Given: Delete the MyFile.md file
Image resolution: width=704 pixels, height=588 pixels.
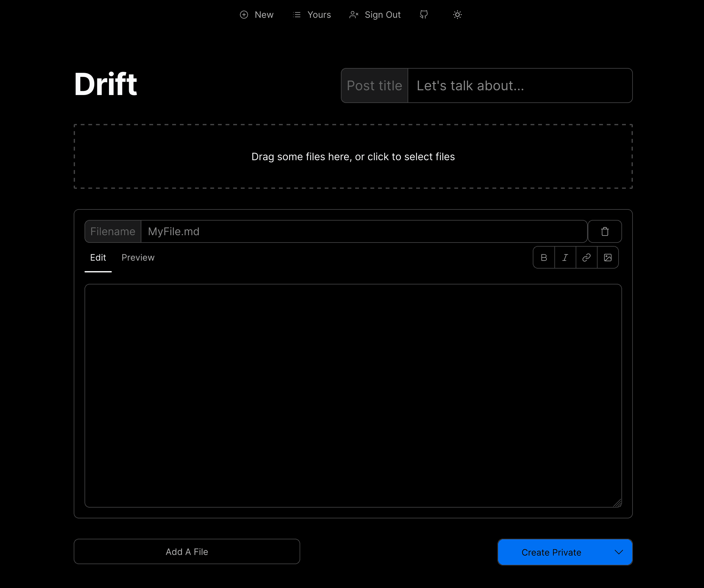Looking at the screenshot, I should pyautogui.click(x=605, y=231).
